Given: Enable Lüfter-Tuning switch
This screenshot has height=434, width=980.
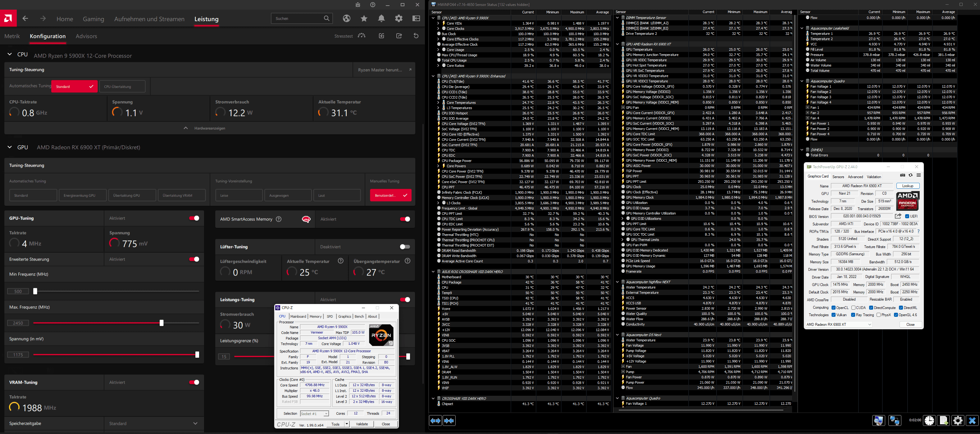Looking at the screenshot, I should click(405, 247).
